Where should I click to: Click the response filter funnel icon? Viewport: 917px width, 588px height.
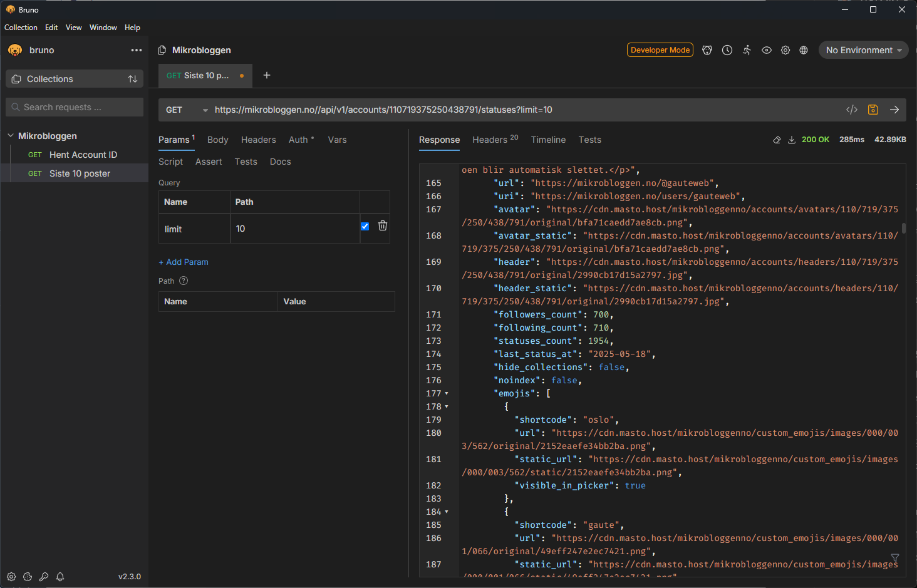895,558
